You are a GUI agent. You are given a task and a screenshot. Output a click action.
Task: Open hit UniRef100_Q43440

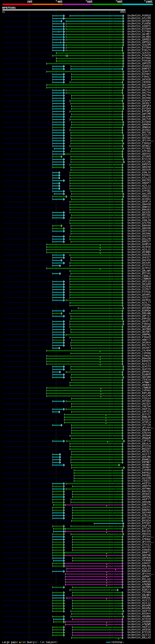point(139,21)
